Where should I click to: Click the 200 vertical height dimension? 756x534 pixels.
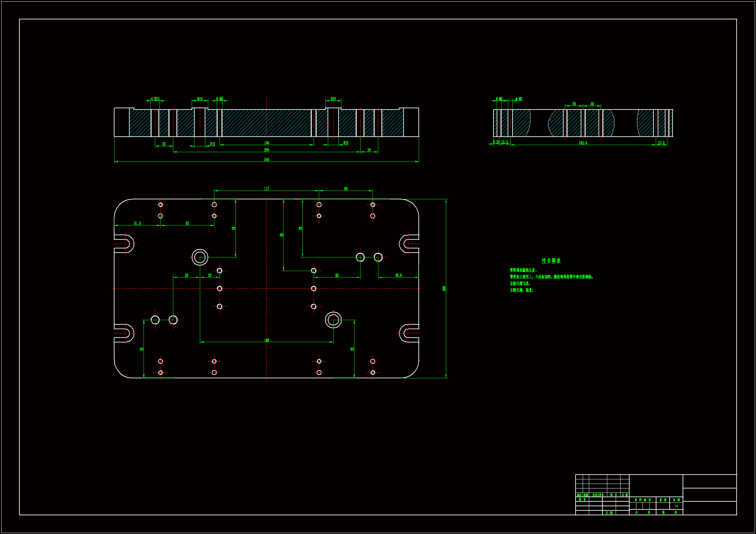444,288
